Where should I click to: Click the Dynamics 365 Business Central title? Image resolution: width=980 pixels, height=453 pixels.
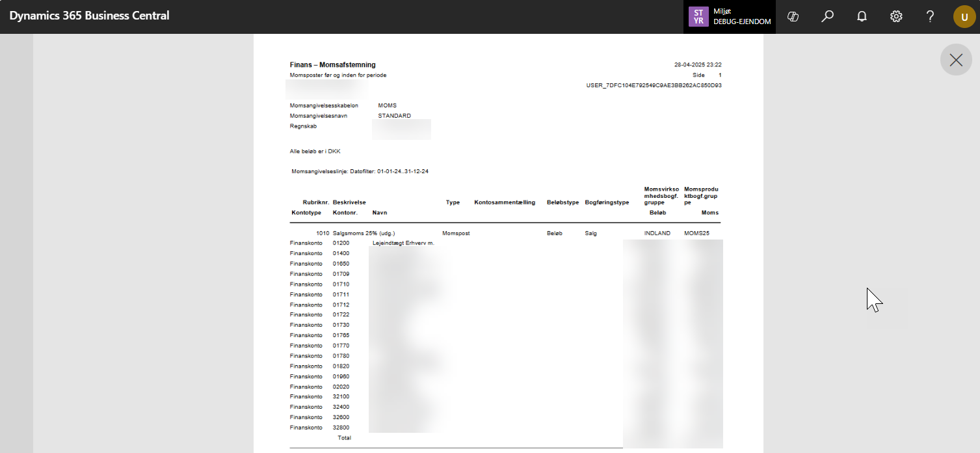89,16
